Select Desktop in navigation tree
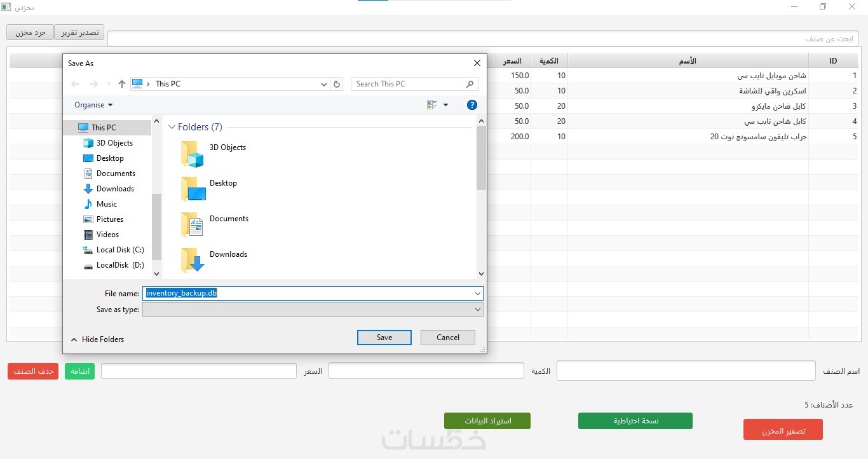 (x=110, y=158)
